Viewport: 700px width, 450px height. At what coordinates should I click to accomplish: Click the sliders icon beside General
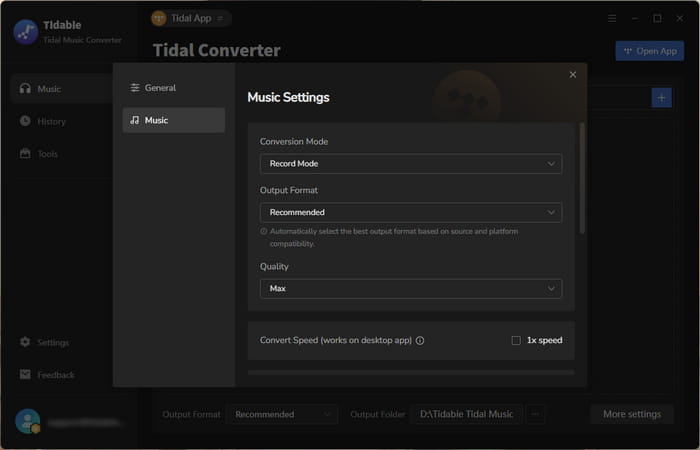(135, 88)
